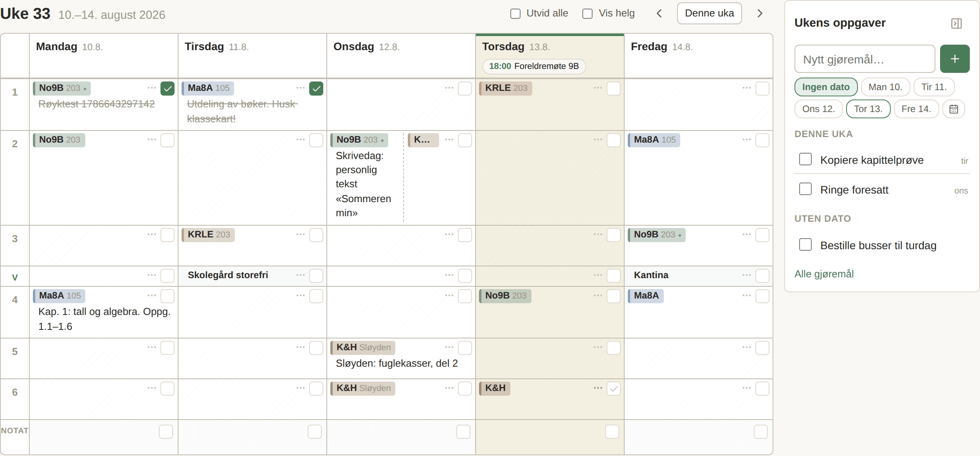Open options for Onsdag K&H Sløyden period 5

[x=449, y=347]
